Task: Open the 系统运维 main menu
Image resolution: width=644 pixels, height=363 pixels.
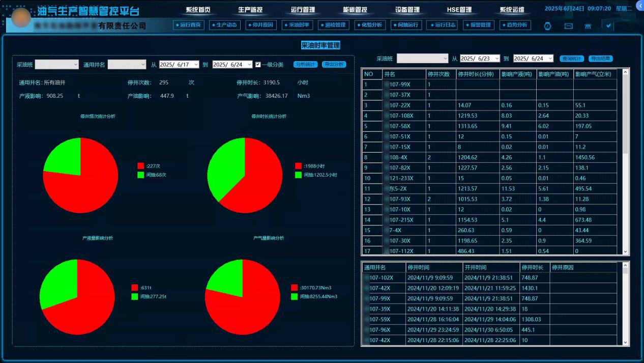Action: (x=512, y=10)
